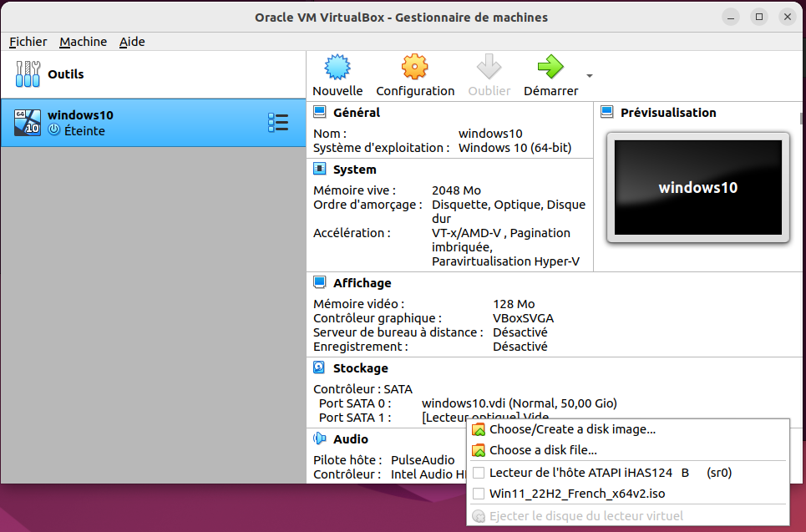This screenshot has width=806, height=532.
Task: Click the Nom value windows10
Action: [x=490, y=134]
